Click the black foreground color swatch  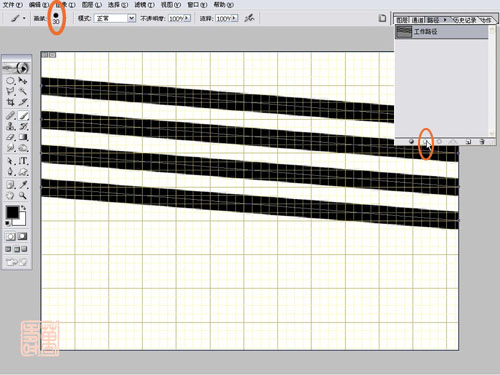(12, 212)
